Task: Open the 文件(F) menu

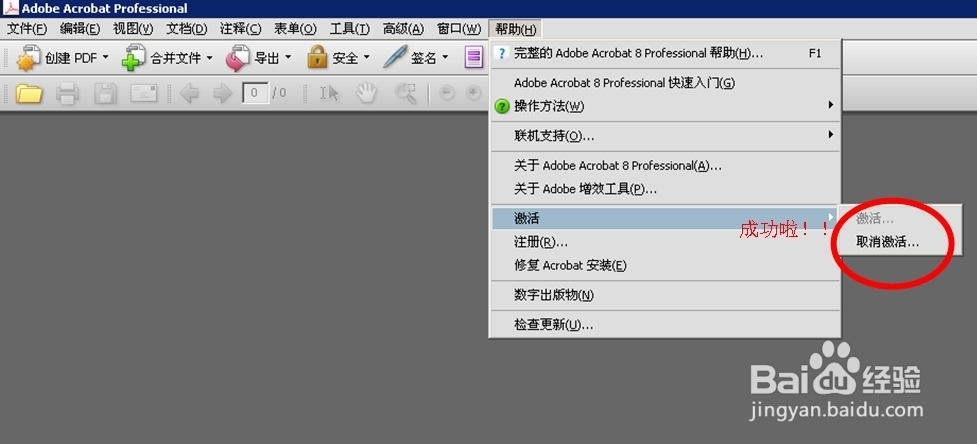Action: [27, 29]
